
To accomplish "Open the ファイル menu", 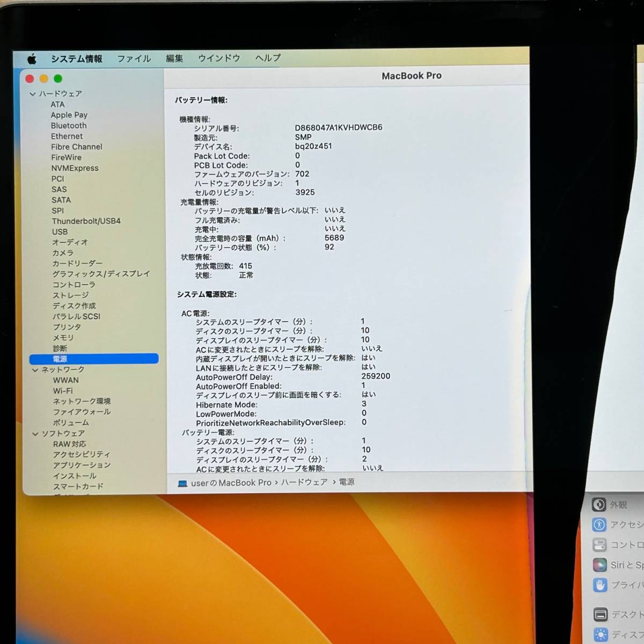I will [134, 58].
